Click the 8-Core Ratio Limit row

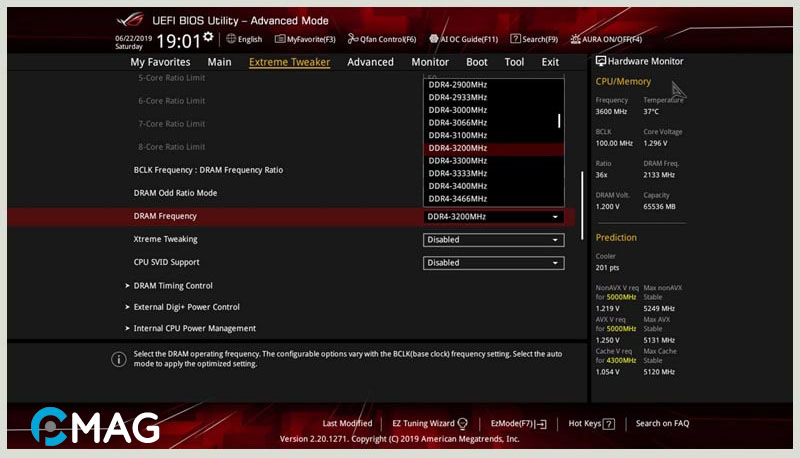(171, 147)
